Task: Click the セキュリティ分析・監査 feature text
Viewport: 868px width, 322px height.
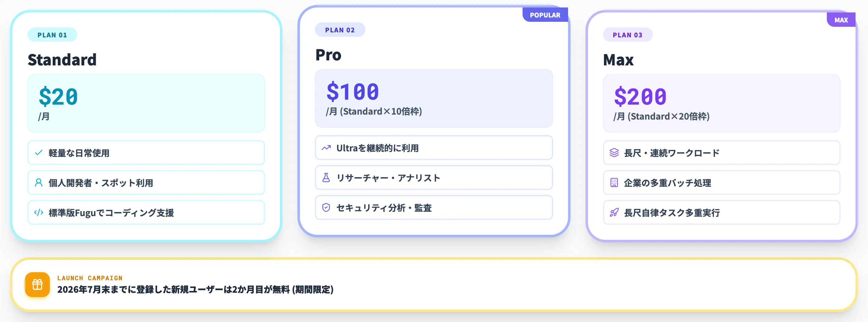Action: point(384,208)
